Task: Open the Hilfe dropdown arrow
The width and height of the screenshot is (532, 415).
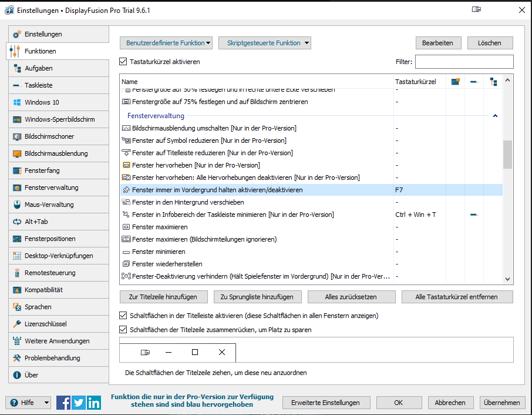Action: (46, 403)
